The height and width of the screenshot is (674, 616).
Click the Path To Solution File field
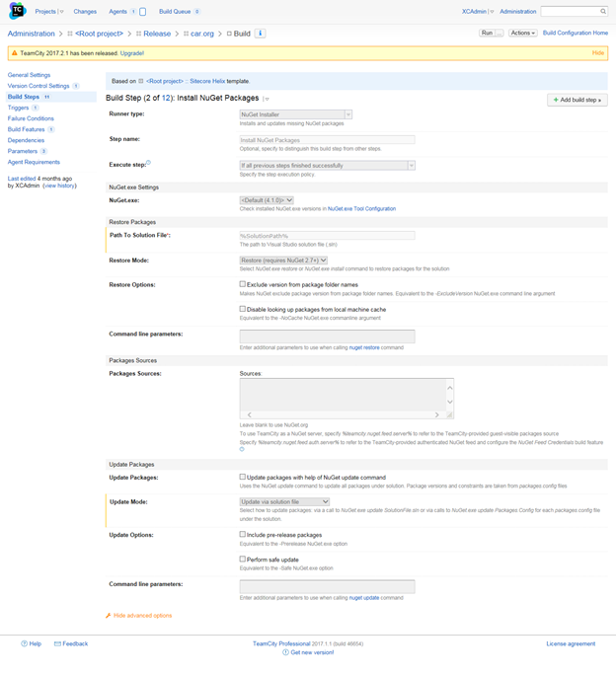coord(327,236)
